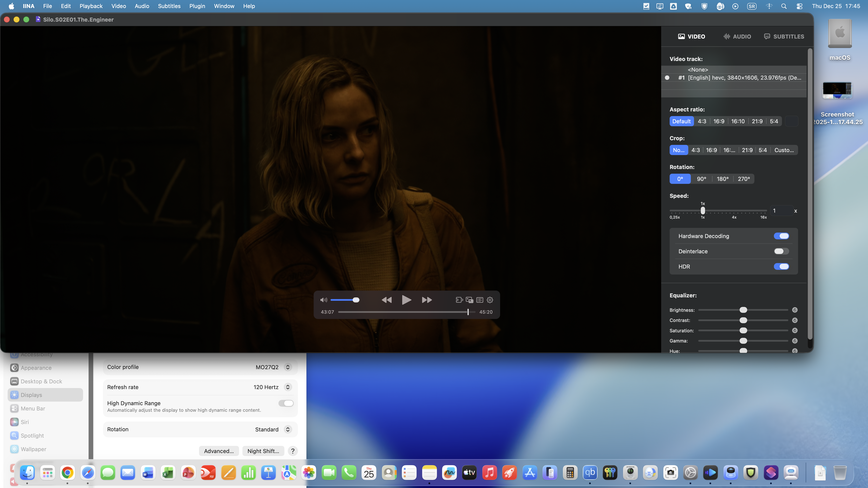Change the Refresh rate from 120 Hertz
Viewport: 868px width, 488px height.
pos(287,387)
